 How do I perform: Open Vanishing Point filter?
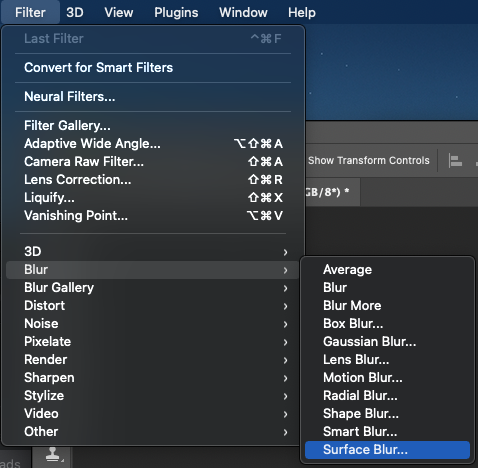(153, 216)
